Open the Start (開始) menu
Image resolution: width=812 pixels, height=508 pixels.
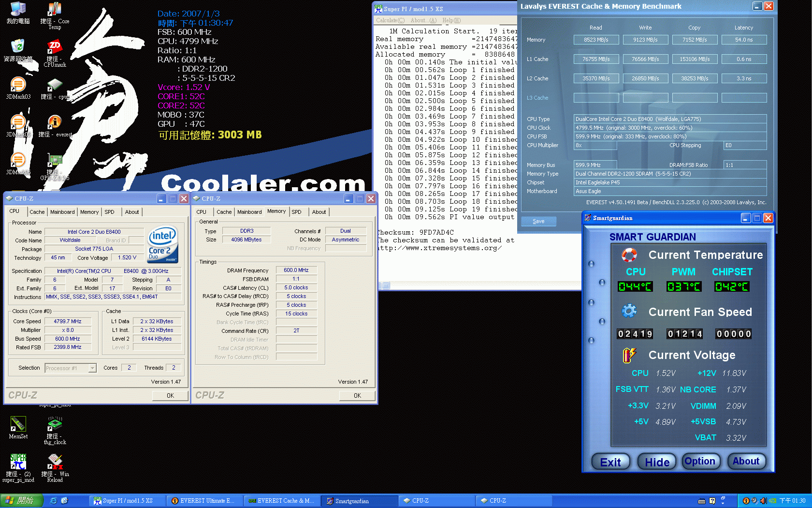[22, 501]
